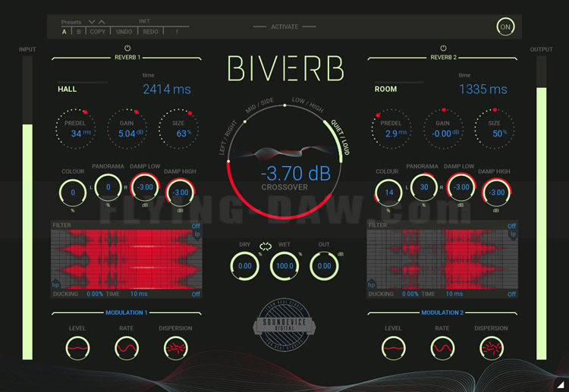Click Reverb 1 filter hp handle
This screenshot has height=392, width=569.
pyautogui.click(x=55, y=284)
